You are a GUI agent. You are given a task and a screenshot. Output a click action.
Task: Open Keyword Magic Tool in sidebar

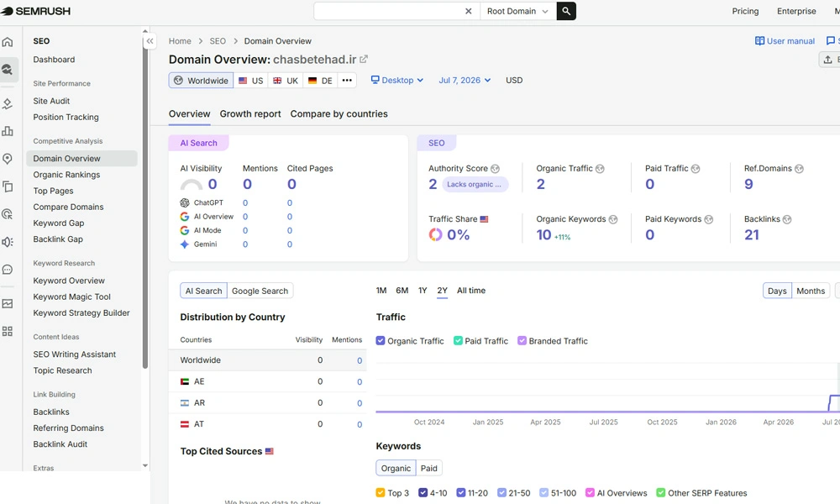point(71,297)
